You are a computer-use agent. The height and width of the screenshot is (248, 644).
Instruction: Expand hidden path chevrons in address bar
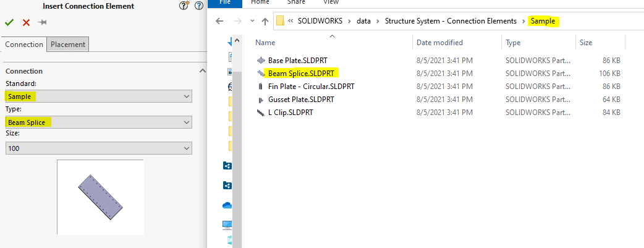tap(290, 21)
